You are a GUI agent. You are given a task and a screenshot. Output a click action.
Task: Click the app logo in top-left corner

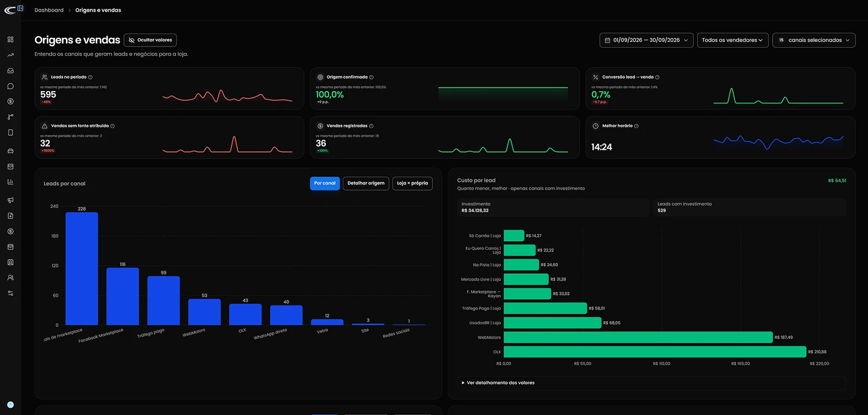[x=10, y=10]
